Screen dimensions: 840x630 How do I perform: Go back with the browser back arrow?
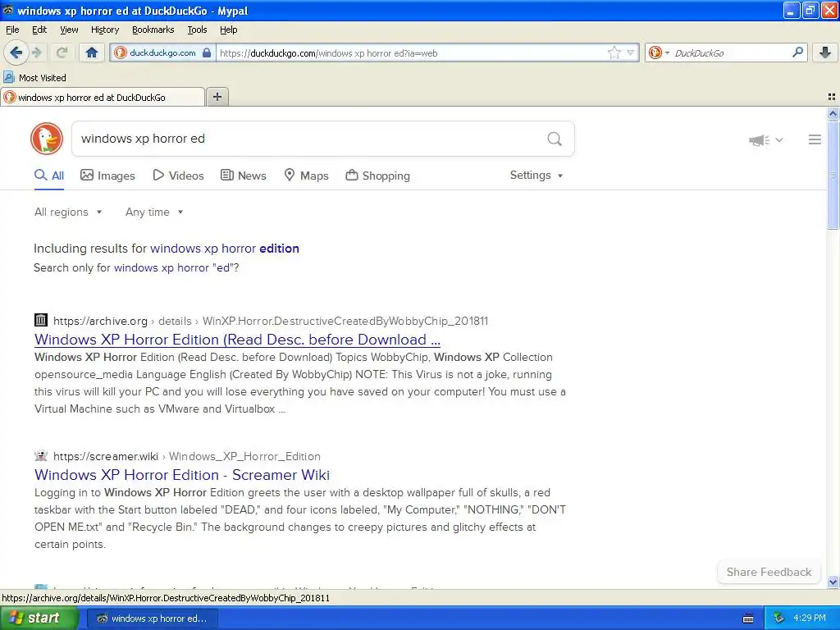click(16, 52)
